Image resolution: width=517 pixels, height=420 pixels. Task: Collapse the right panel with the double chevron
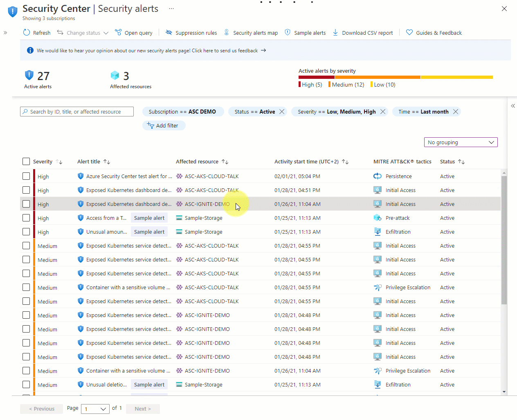point(513,106)
